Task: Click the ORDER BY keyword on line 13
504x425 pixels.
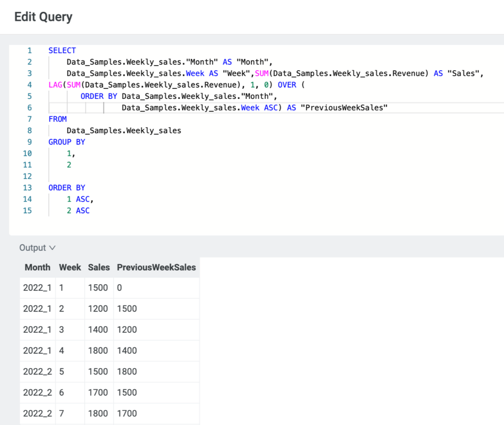Action: (67, 188)
